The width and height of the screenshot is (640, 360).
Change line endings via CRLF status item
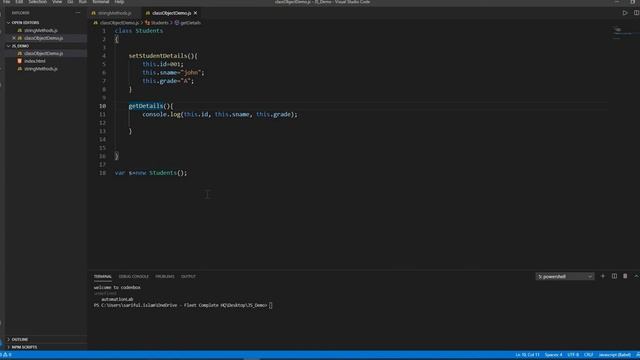pos(588,355)
